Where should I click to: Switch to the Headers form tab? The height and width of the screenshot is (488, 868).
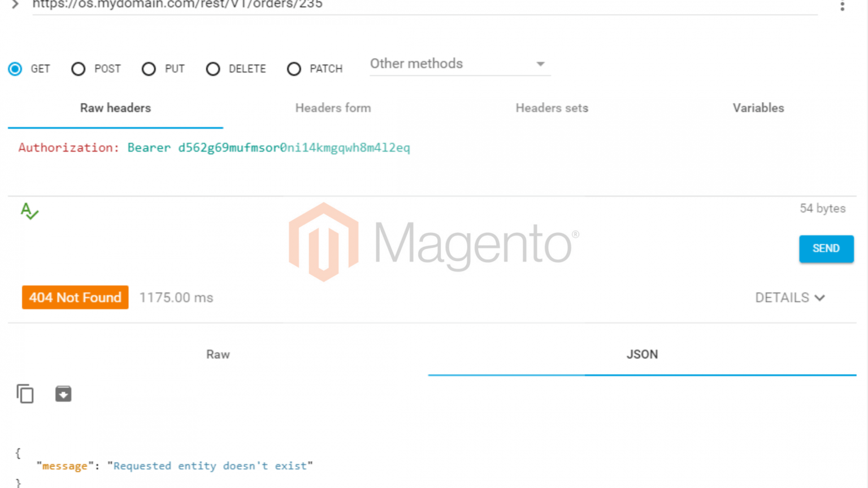point(333,108)
